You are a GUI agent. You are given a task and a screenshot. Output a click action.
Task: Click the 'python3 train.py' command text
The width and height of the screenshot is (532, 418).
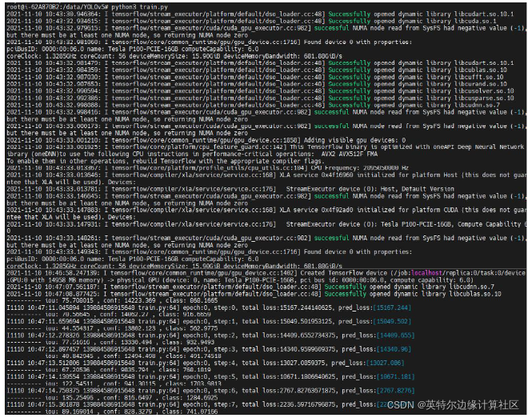(x=139, y=6)
